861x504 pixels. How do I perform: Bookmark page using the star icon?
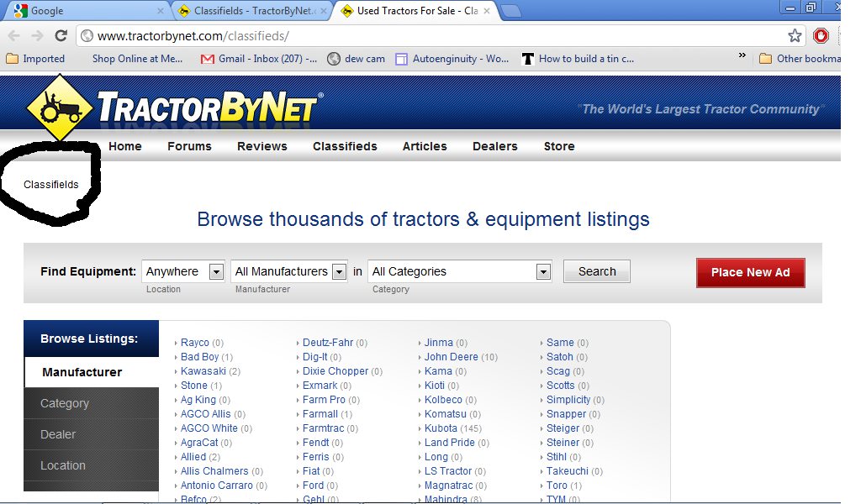pyautogui.click(x=795, y=36)
